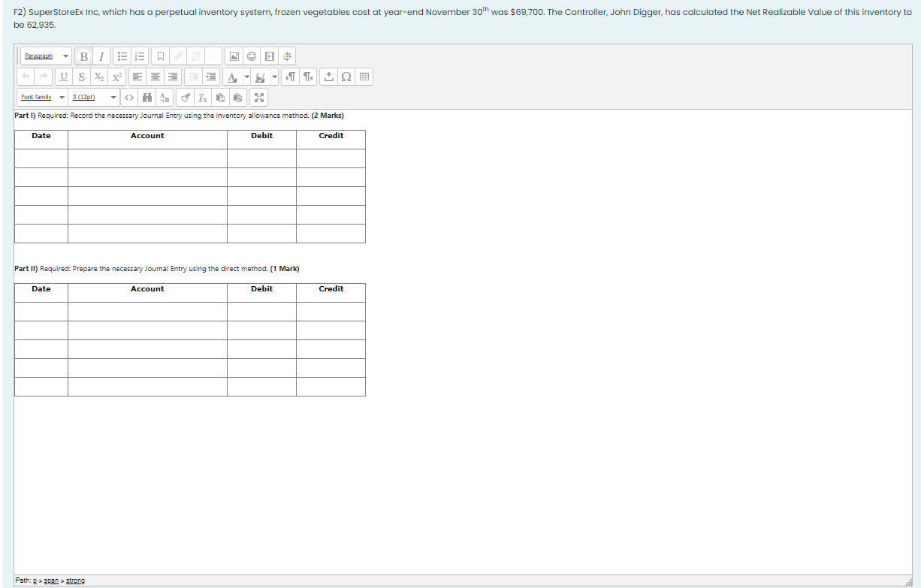Open the colorful manage files icon
Viewport: 921px width, 588px height.
pyautogui.click(x=287, y=56)
